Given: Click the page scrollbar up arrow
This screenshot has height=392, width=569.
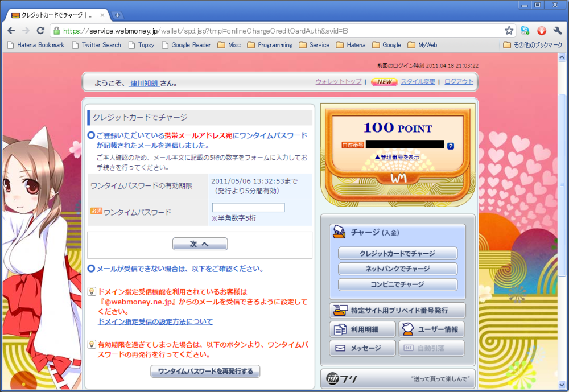Looking at the screenshot, I should point(562,57).
